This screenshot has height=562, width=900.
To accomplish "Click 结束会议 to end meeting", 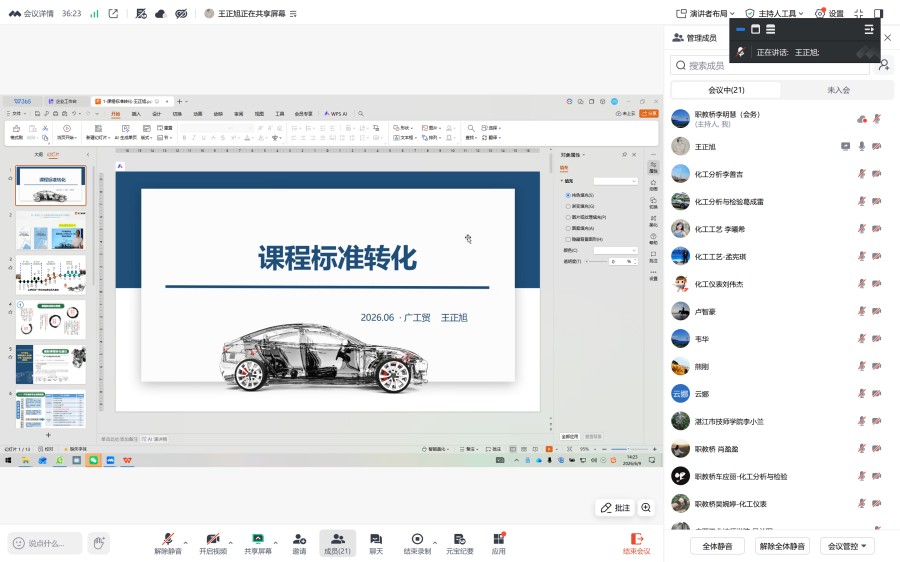I will [x=637, y=543].
